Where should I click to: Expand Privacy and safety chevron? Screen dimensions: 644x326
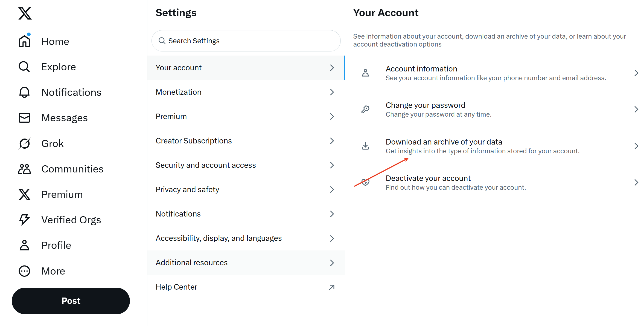(332, 189)
